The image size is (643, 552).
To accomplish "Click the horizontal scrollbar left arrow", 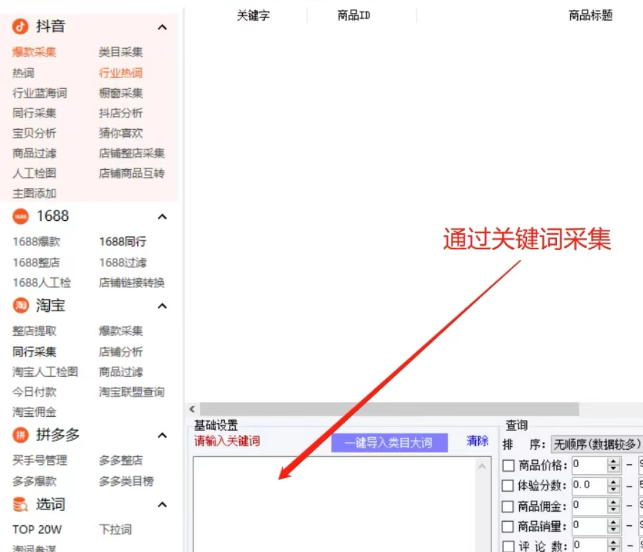I will pos(192,409).
